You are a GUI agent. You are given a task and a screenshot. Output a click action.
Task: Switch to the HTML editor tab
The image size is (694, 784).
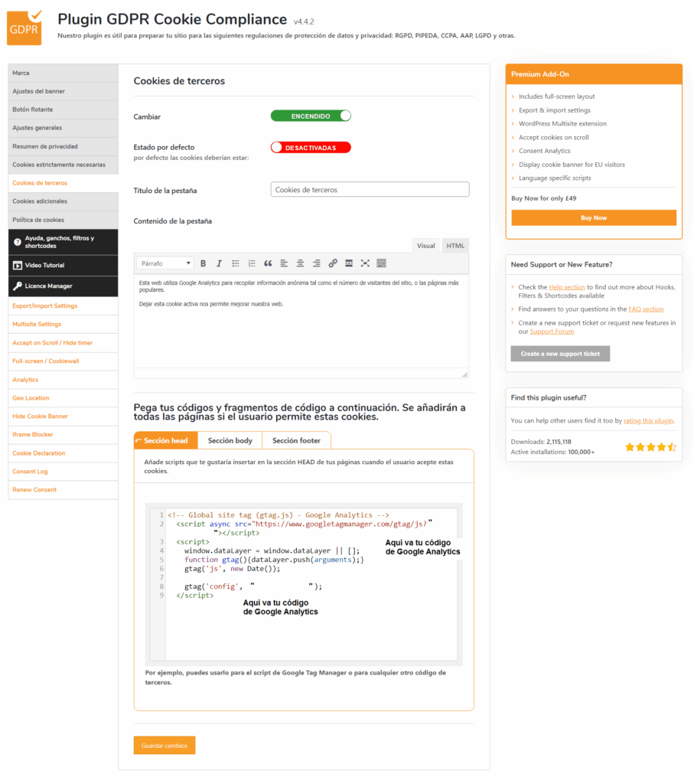[x=455, y=245]
